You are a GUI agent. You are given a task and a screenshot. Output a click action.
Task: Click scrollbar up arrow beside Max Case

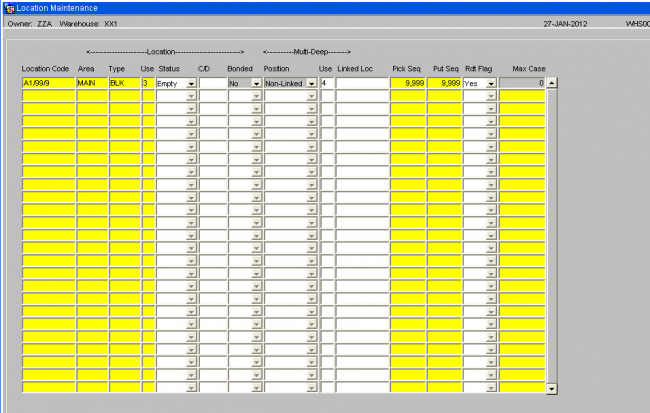coord(552,83)
